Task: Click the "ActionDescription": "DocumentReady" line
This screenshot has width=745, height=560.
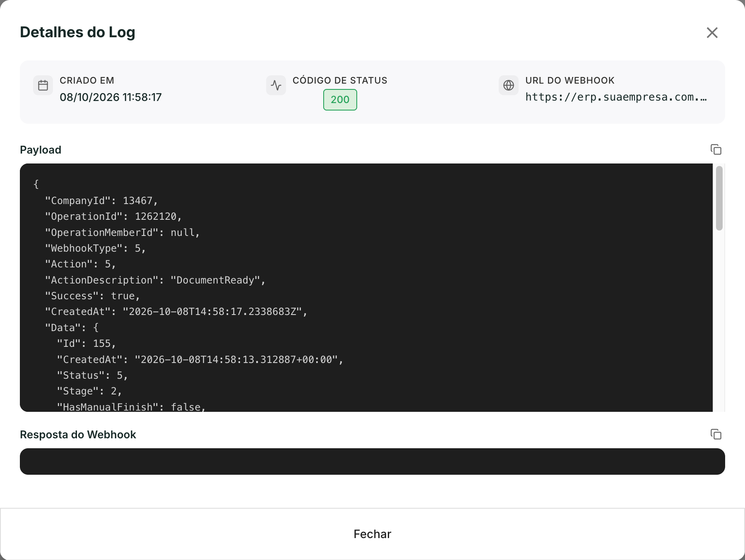Action: point(155,280)
